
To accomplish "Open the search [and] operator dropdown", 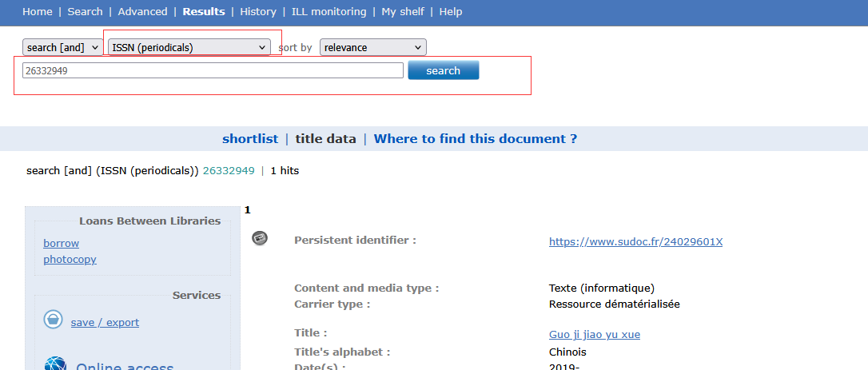I will point(62,48).
